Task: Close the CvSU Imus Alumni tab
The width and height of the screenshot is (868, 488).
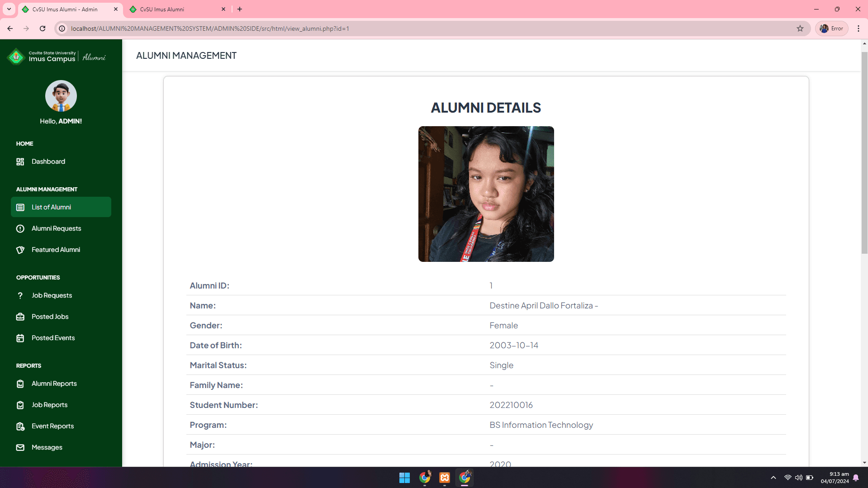Action: coord(223,9)
